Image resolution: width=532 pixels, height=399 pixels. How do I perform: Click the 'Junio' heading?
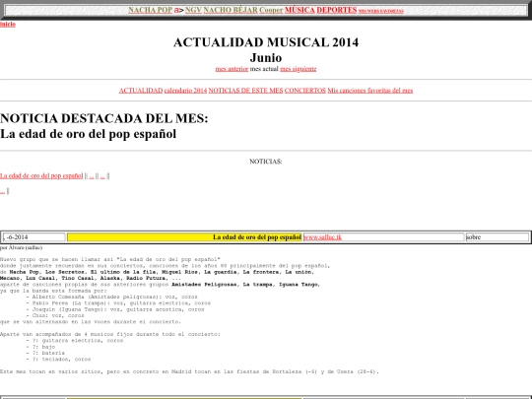click(x=266, y=58)
